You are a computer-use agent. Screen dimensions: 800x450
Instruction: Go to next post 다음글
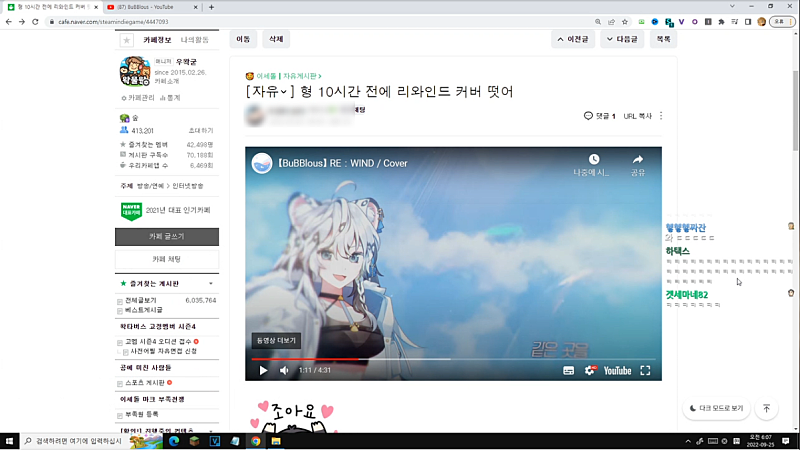click(x=622, y=39)
